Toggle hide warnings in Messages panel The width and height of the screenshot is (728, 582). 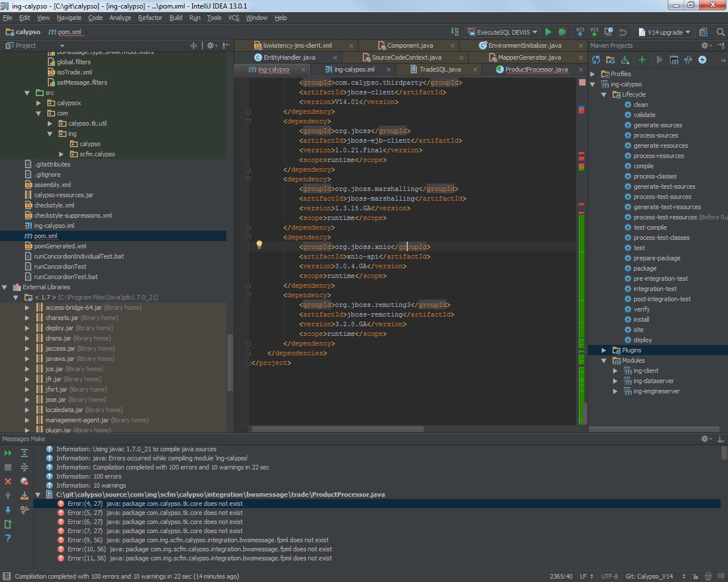pos(24,481)
